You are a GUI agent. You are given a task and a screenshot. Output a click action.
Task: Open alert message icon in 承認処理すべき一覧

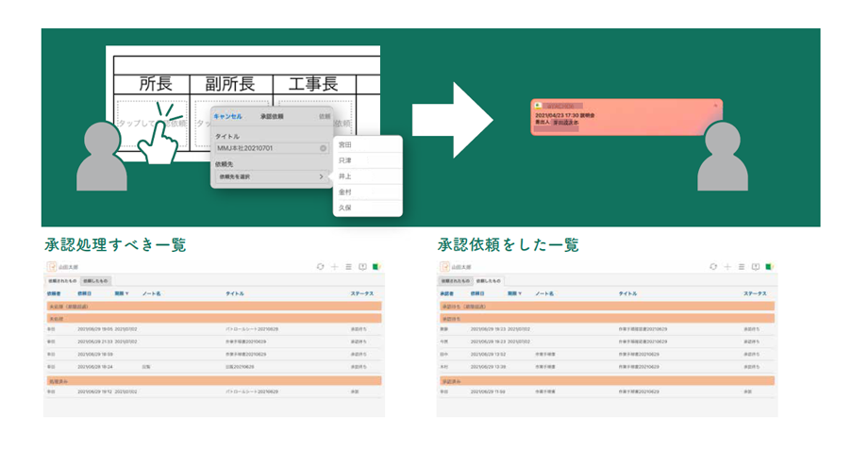coord(362,267)
